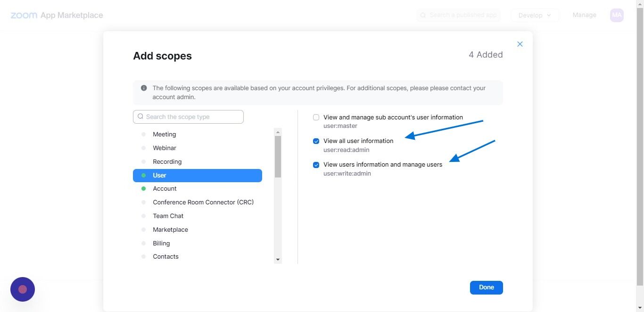Enable View and manage sub account's user information
This screenshot has width=644, height=312.
point(316,118)
